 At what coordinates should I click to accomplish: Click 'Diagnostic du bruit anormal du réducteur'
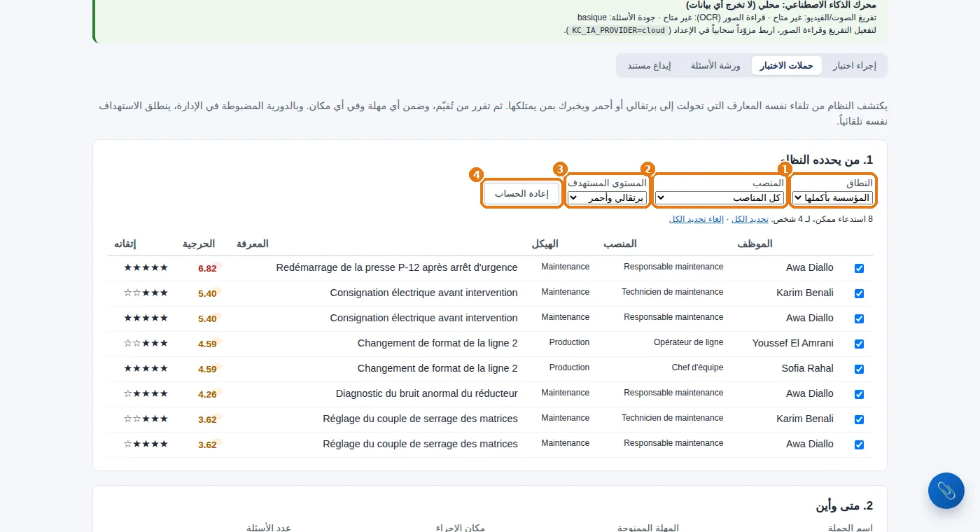[427, 393]
